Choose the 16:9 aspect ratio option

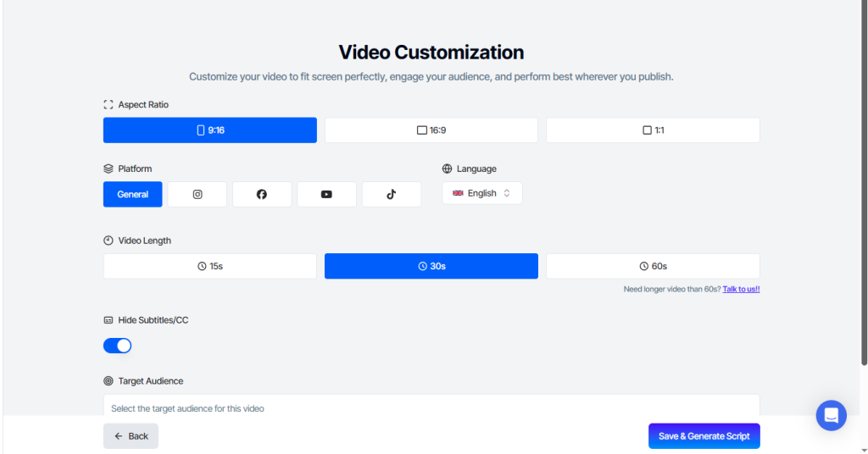tap(431, 130)
